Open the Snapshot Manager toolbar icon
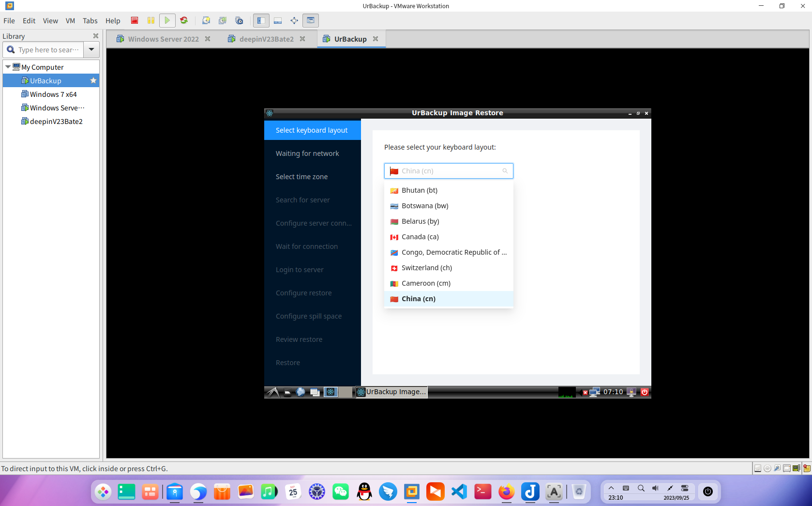 pos(239,20)
